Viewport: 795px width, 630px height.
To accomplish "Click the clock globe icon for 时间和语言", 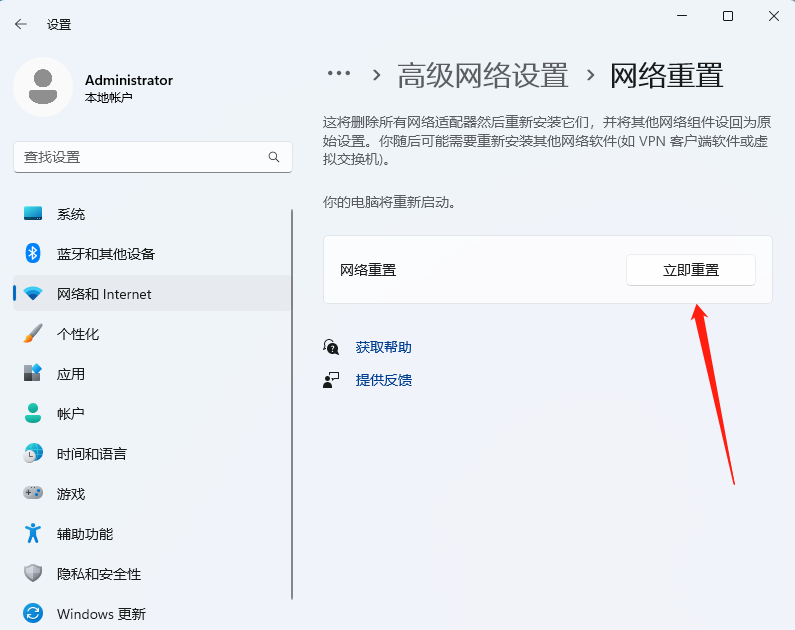I will (33, 453).
